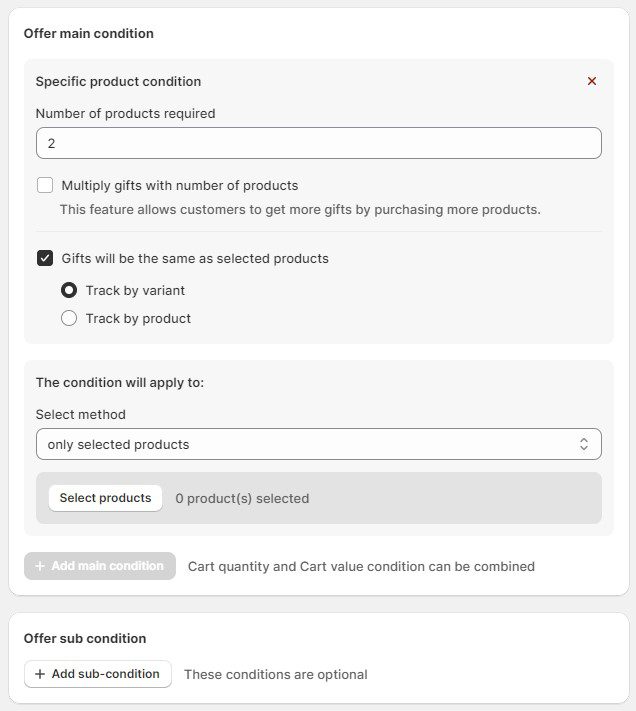Click up-down chevron arrows in Select method

584,444
